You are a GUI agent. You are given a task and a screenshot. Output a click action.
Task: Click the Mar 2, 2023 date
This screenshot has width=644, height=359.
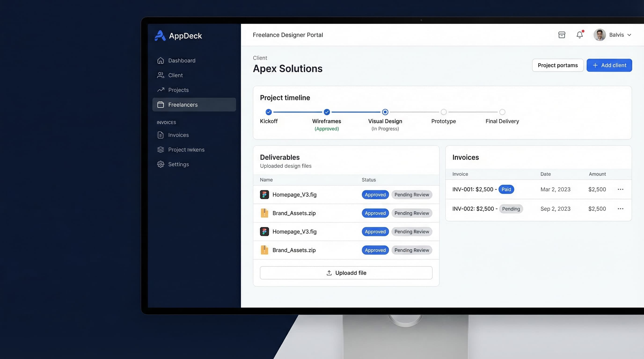tap(556, 189)
